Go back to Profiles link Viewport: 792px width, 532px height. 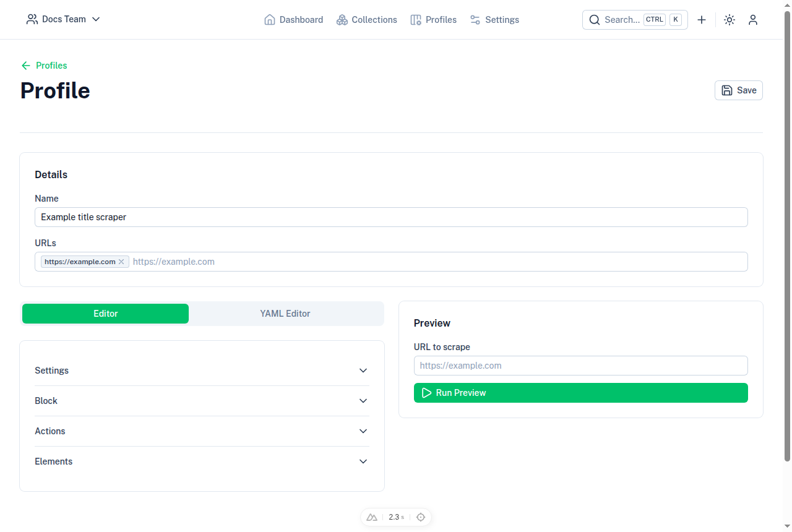coord(44,66)
